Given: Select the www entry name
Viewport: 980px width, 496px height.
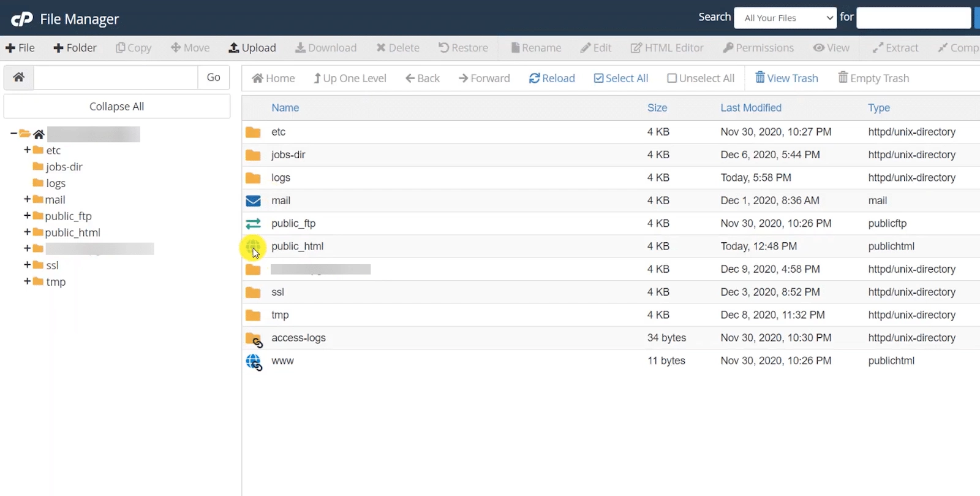Looking at the screenshot, I should click(282, 361).
